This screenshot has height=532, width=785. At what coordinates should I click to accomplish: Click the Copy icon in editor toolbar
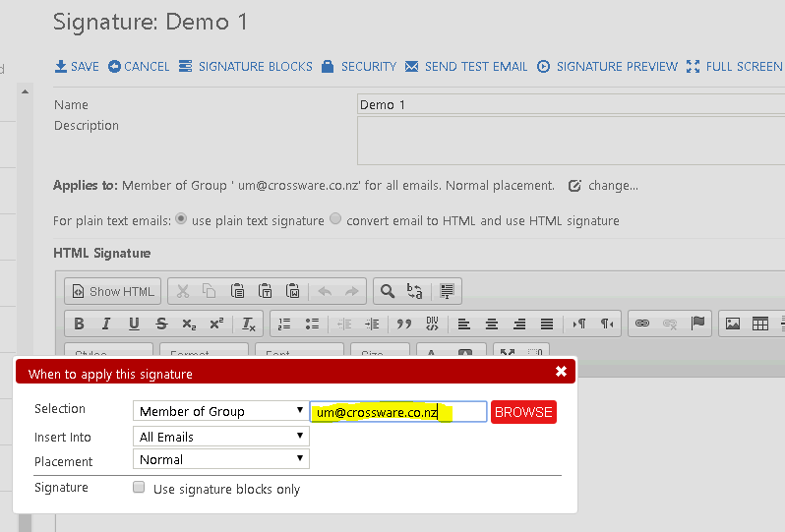(209, 291)
